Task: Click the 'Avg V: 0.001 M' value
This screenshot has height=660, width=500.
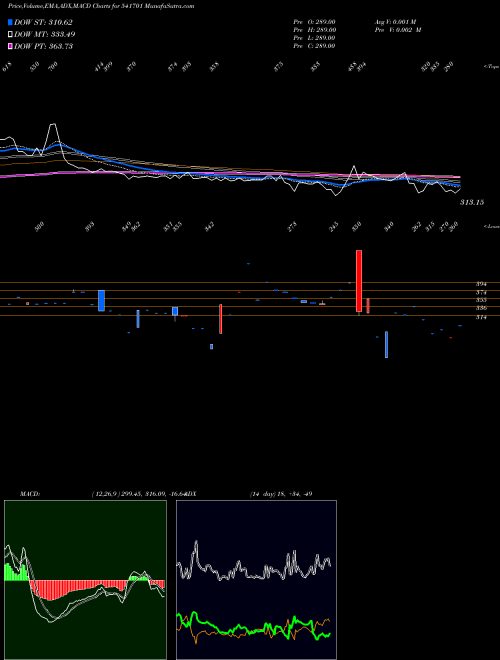Action: pos(395,22)
